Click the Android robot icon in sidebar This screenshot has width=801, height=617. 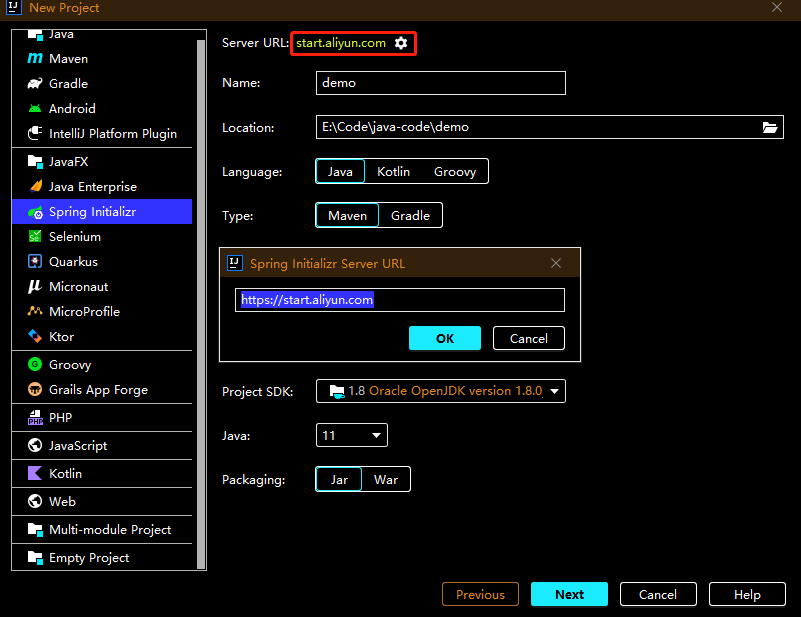pos(35,108)
